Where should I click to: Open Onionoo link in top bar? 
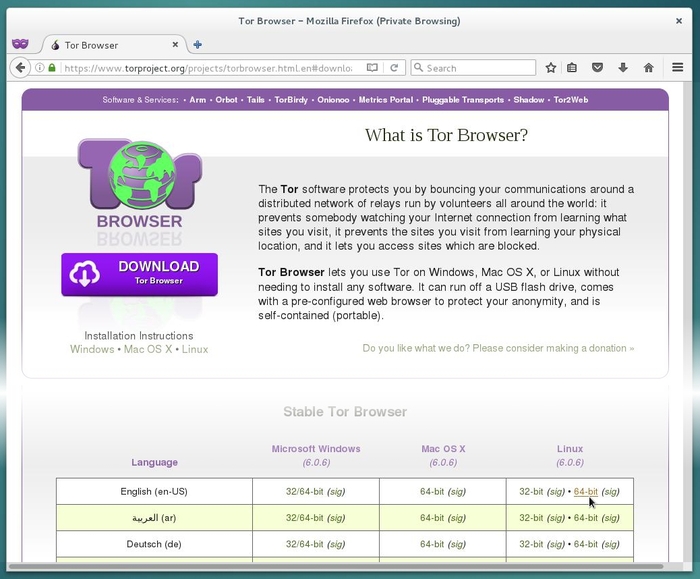coord(333,100)
